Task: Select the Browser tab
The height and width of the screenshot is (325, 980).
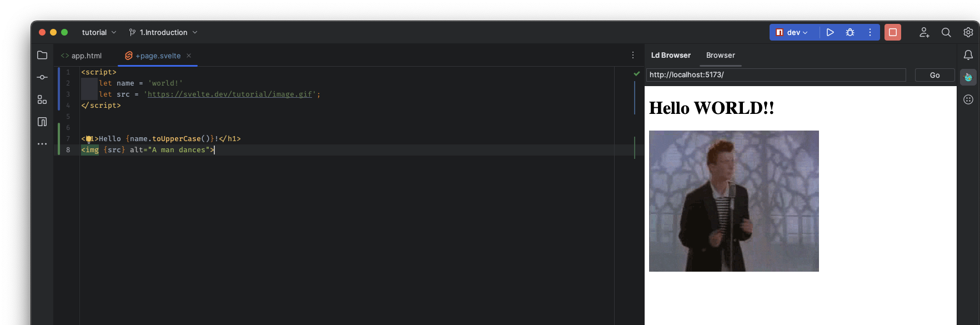Action: pos(720,55)
